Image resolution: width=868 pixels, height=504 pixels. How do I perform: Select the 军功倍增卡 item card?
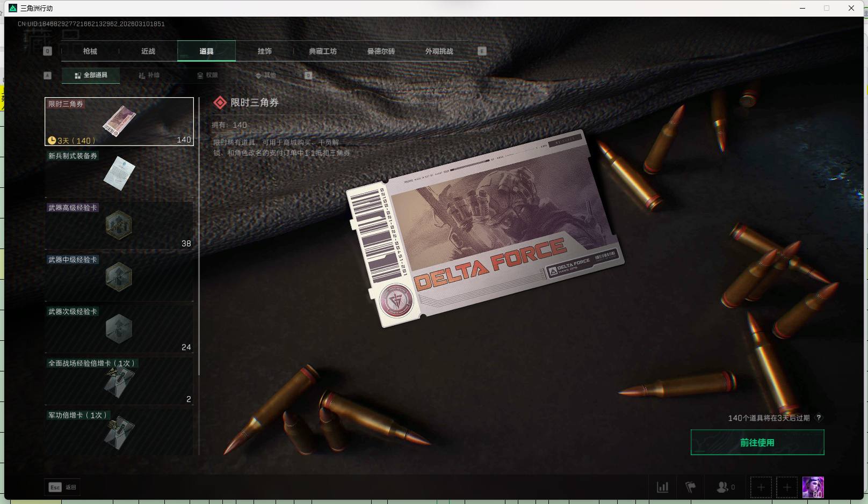[x=119, y=432]
